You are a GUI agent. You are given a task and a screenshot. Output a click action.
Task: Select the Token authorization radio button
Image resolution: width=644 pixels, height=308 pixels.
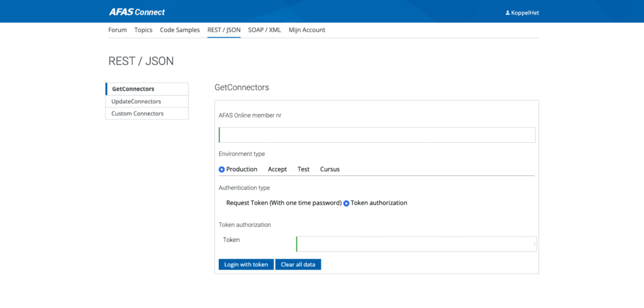click(x=347, y=204)
